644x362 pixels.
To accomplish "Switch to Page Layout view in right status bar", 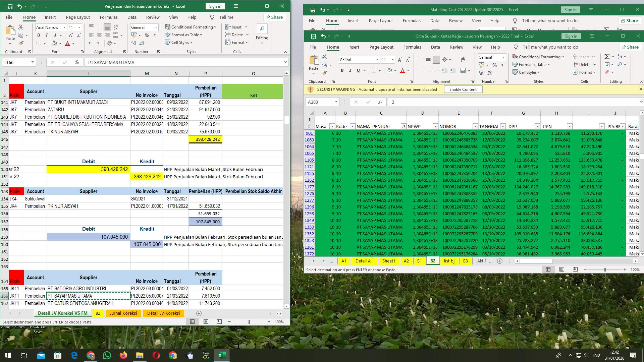I will point(562,269).
